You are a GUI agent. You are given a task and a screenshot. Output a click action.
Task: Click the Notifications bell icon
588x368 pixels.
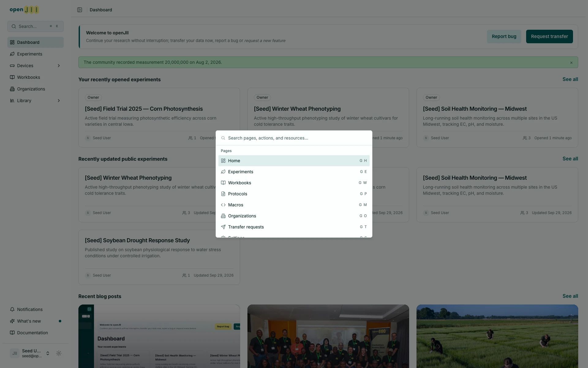coord(12,309)
